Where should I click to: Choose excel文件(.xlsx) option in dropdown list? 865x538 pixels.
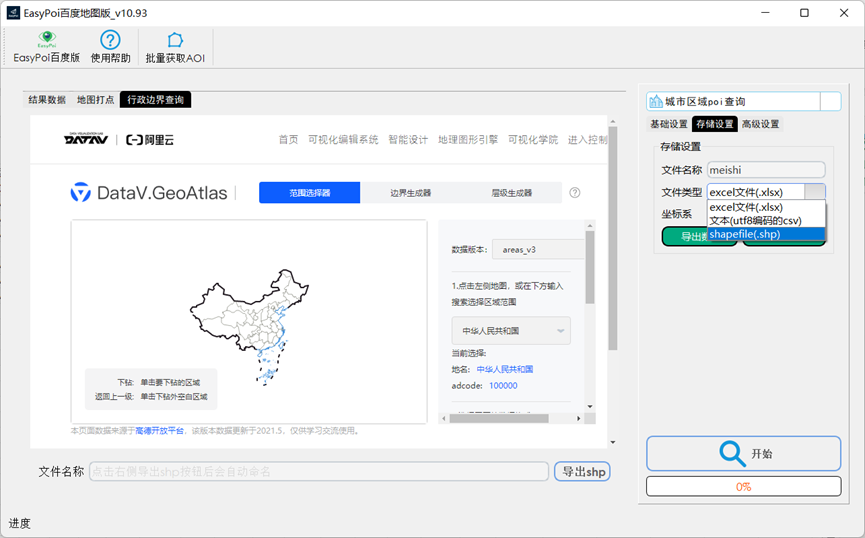pyautogui.click(x=766, y=207)
